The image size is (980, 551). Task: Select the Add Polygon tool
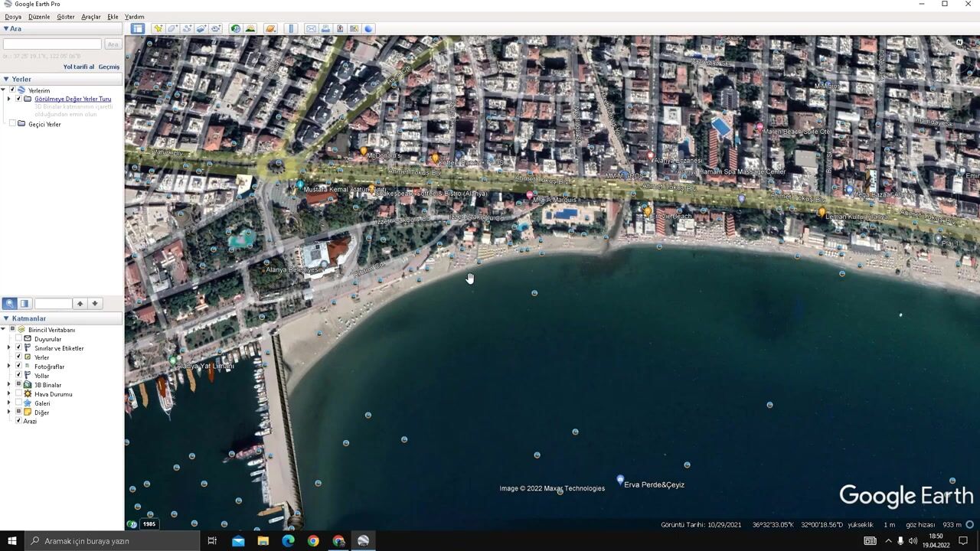coord(172,28)
